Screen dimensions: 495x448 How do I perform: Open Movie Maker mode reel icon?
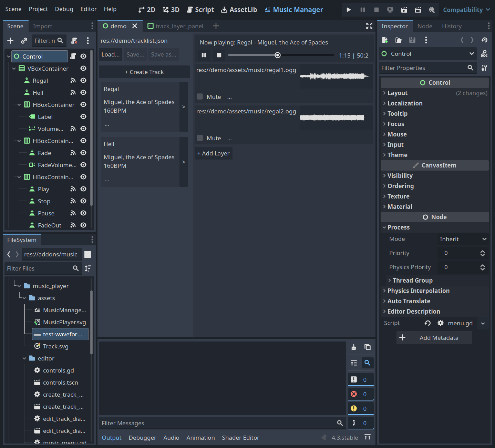pyautogui.click(x=432, y=10)
